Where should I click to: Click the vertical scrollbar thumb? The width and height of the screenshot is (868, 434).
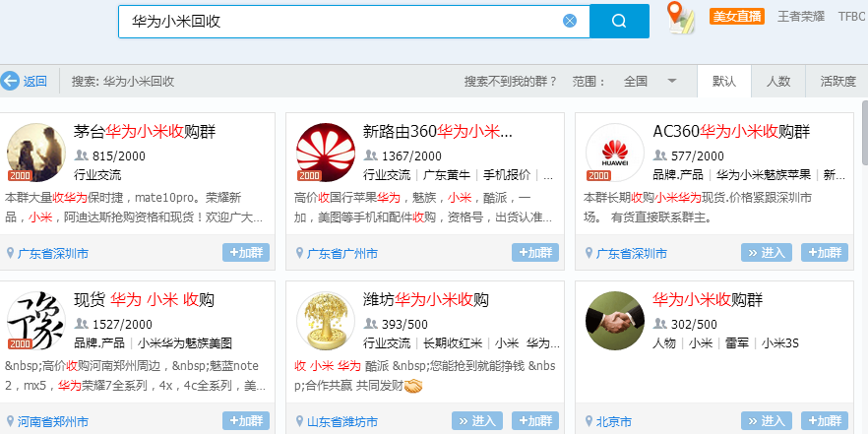tap(865, 133)
